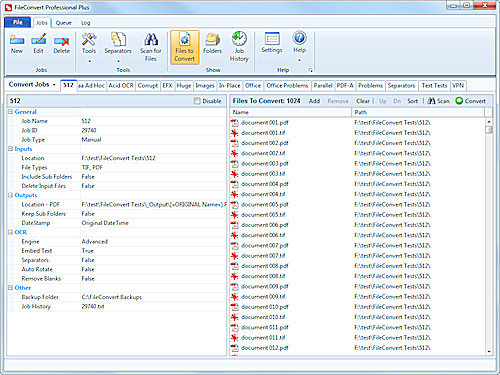Open the Settings icon

pyautogui.click(x=272, y=39)
